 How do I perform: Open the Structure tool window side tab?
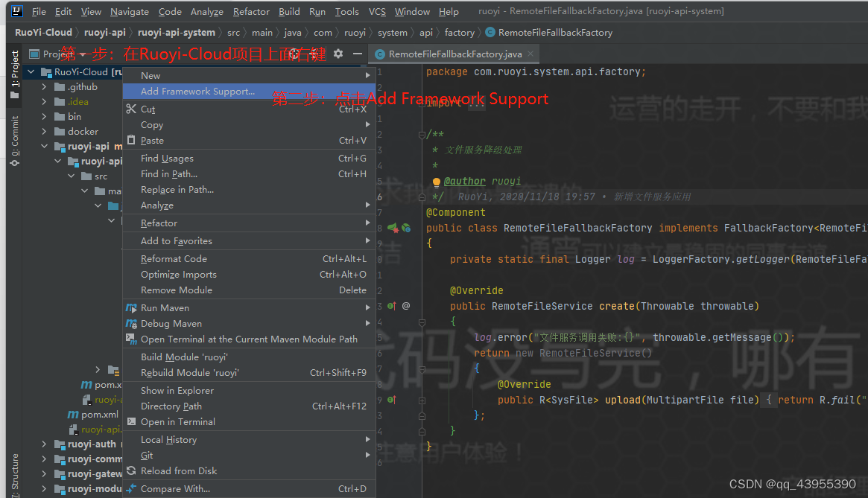point(15,476)
